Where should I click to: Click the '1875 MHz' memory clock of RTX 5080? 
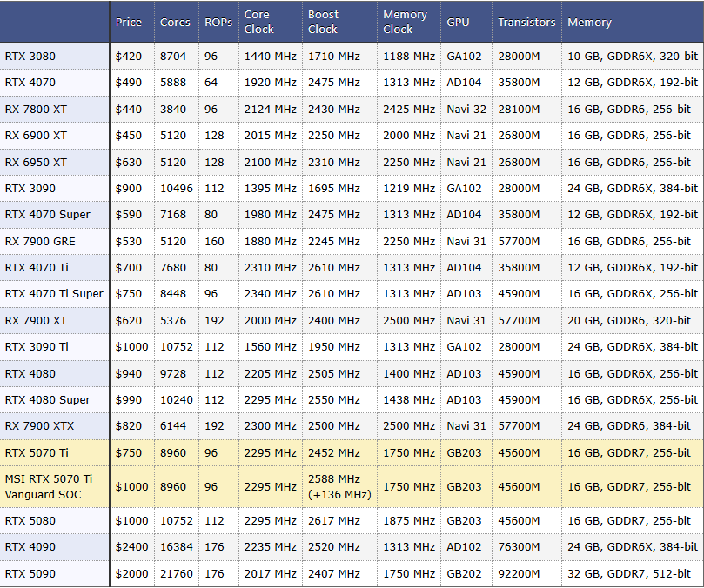[409, 521]
